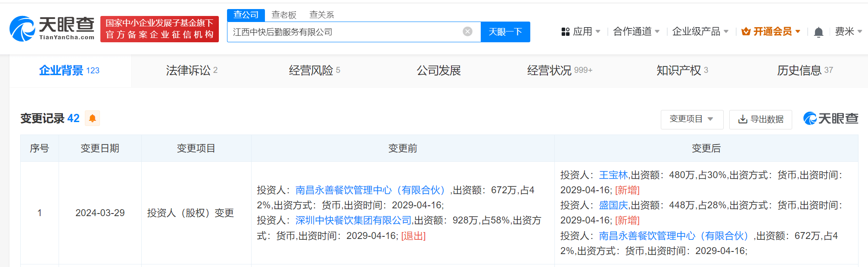Click the Tianyancha logo

(x=52, y=28)
